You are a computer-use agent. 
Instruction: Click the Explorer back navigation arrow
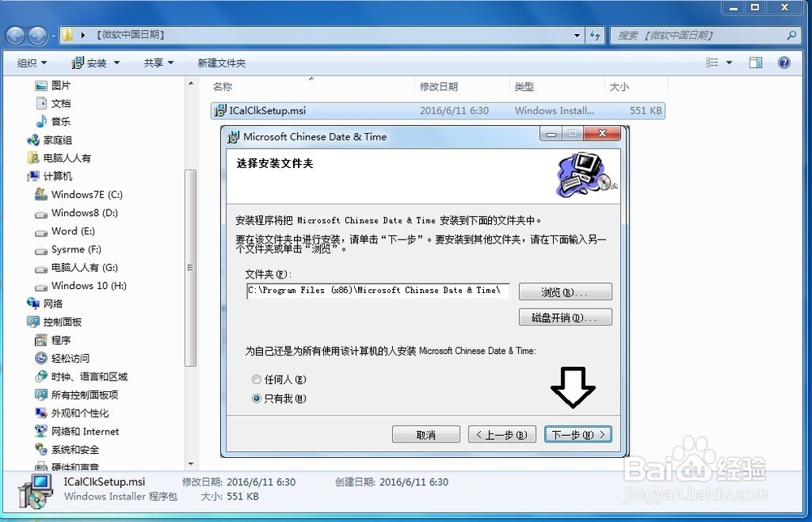tap(15, 35)
